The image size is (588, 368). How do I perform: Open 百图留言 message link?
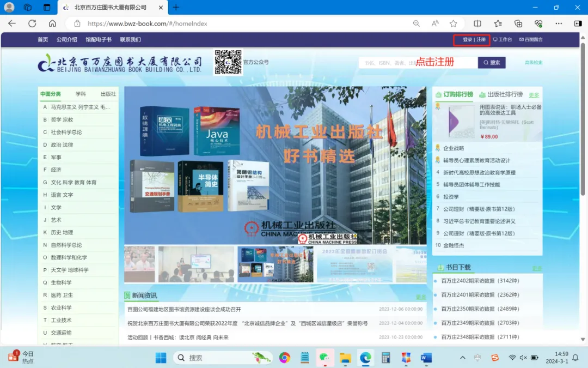(x=531, y=39)
